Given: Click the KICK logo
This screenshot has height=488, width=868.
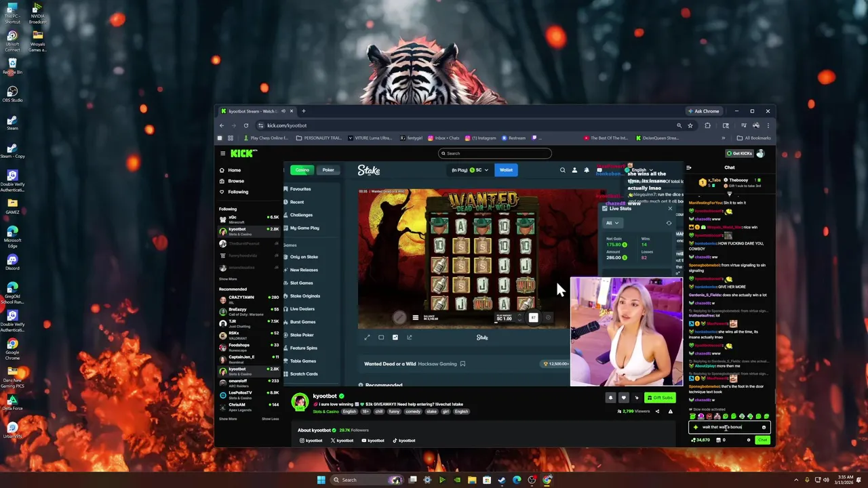Looking at the screenshot, I should point(243,154).
